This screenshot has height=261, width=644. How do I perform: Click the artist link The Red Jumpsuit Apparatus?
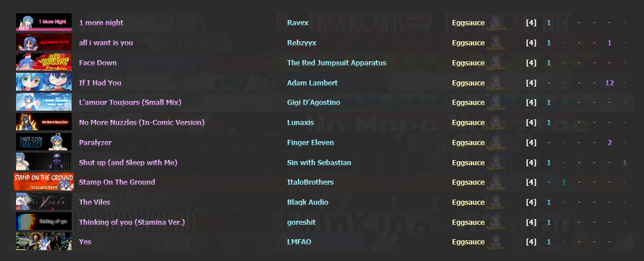pyautogui.click(x=336, y=63)
